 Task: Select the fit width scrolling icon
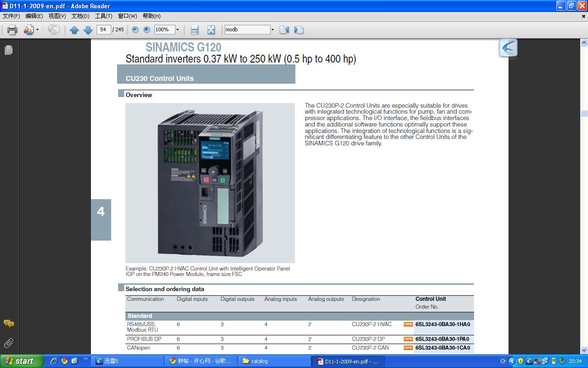(x=194, y=30)
